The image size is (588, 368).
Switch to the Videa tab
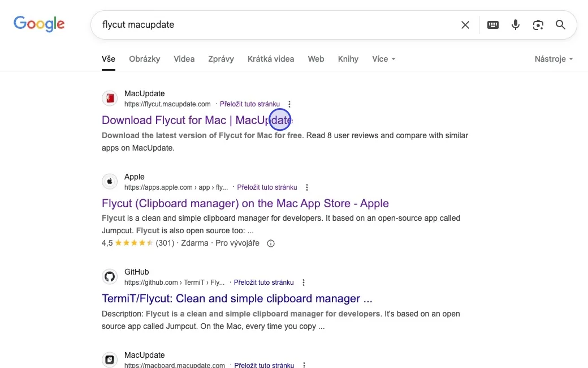pyautogui.click(x=184, y=59)
